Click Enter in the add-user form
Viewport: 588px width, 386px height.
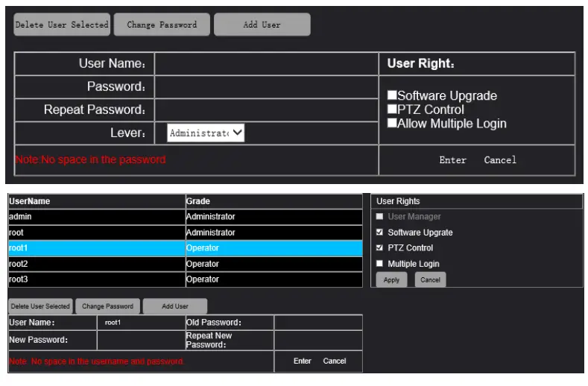[x=452, y=160]
